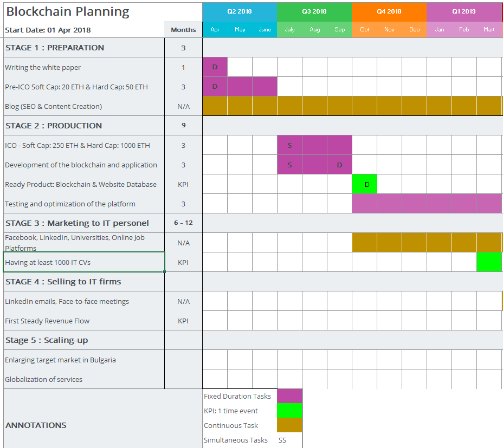
Task: Select the "S" marker in the ICO Soft Cap row
Action: click(x=289, y=145)
